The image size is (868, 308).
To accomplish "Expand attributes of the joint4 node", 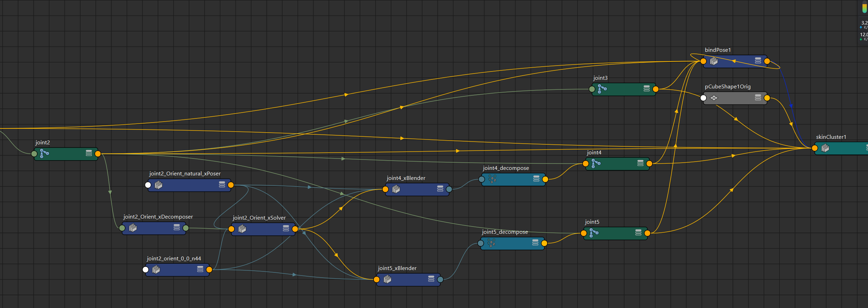I will [640, 163].
